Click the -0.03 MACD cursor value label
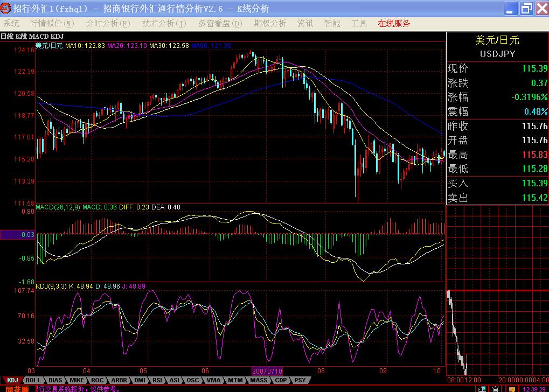 click(x=17, y=235)
